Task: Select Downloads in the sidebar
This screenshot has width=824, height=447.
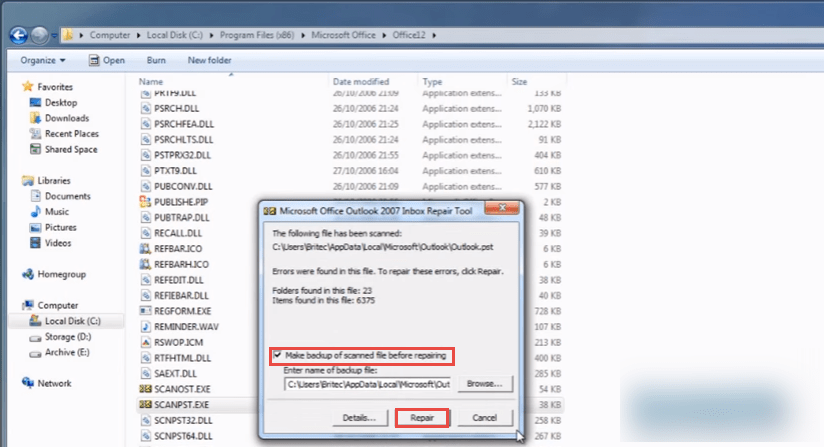Action: pos(67,119)
